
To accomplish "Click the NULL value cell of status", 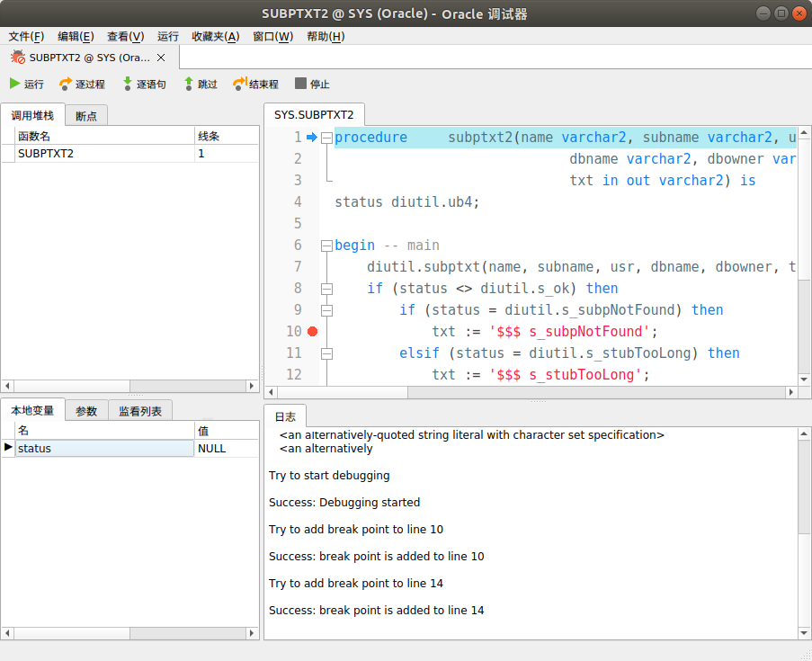I will tap(227, 448).
